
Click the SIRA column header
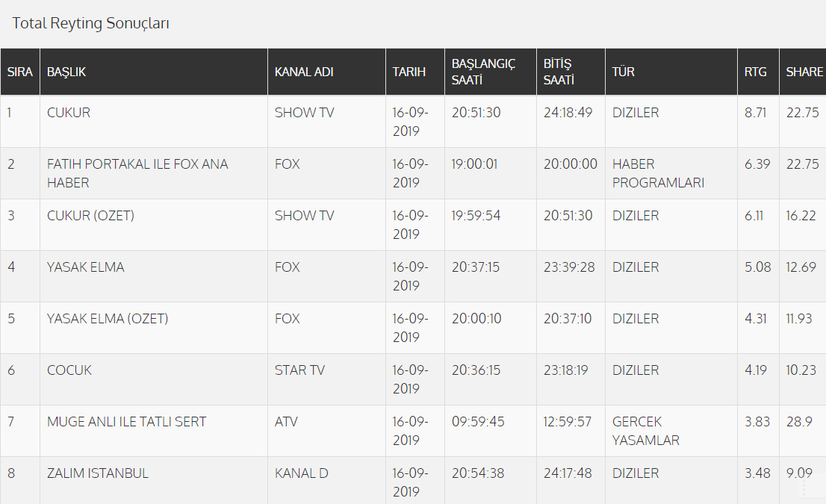click(x=20, y=72)
